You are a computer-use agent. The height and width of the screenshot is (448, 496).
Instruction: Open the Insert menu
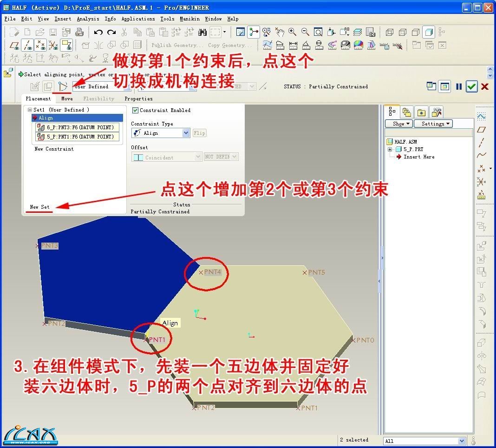[63, 19]
